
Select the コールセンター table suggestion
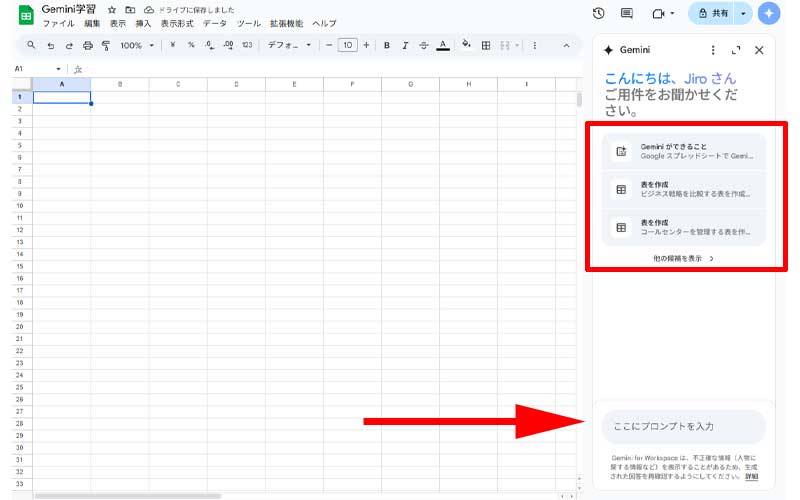(684, 227)
